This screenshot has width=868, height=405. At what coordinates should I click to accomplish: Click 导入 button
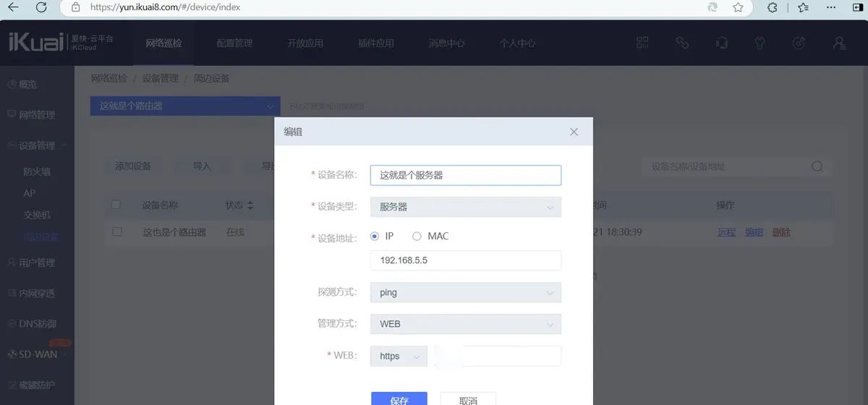click(202, 166)
